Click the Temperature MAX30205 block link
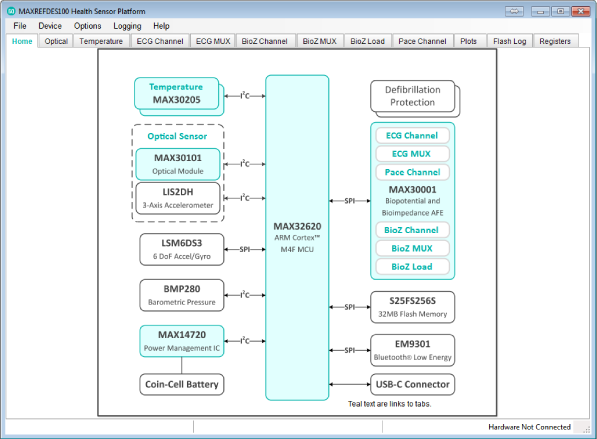The image size is (597, 439). (x=176, y=93)
